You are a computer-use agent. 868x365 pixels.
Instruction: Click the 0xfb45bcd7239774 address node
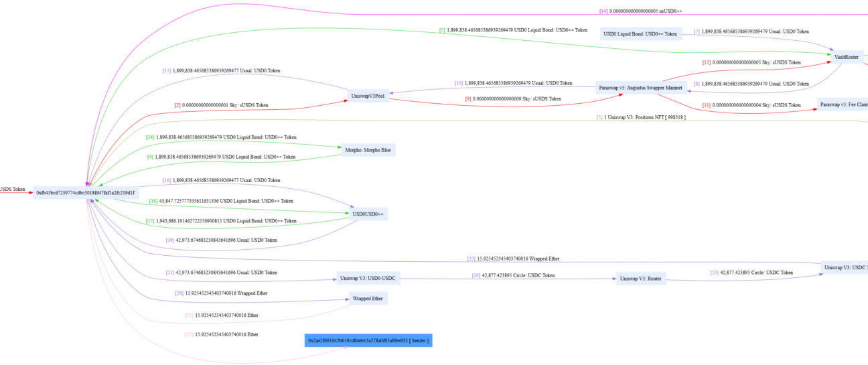86,193
